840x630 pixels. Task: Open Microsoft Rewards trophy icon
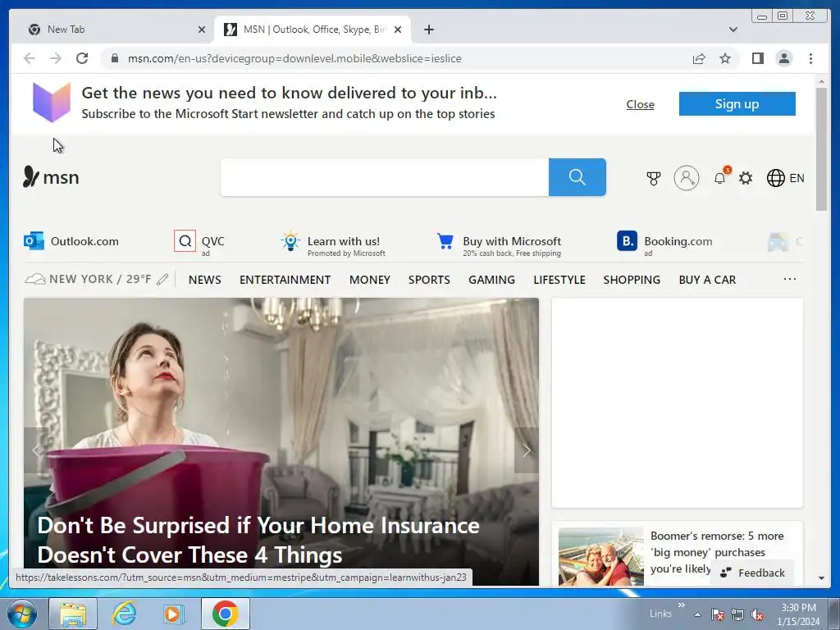654,178
